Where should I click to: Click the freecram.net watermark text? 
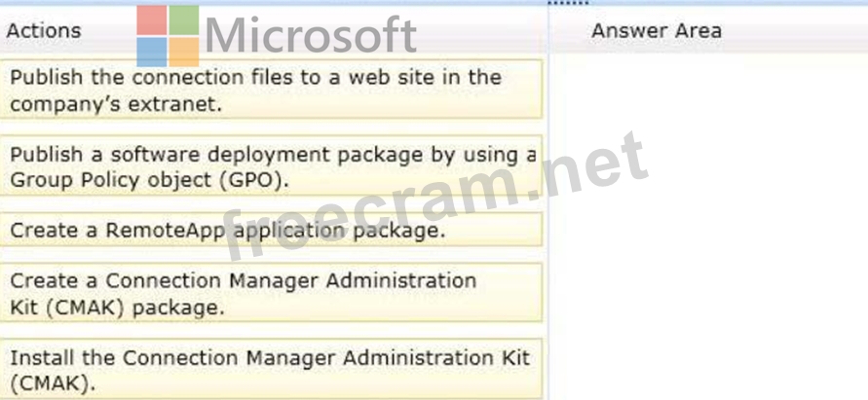point(435,197)
